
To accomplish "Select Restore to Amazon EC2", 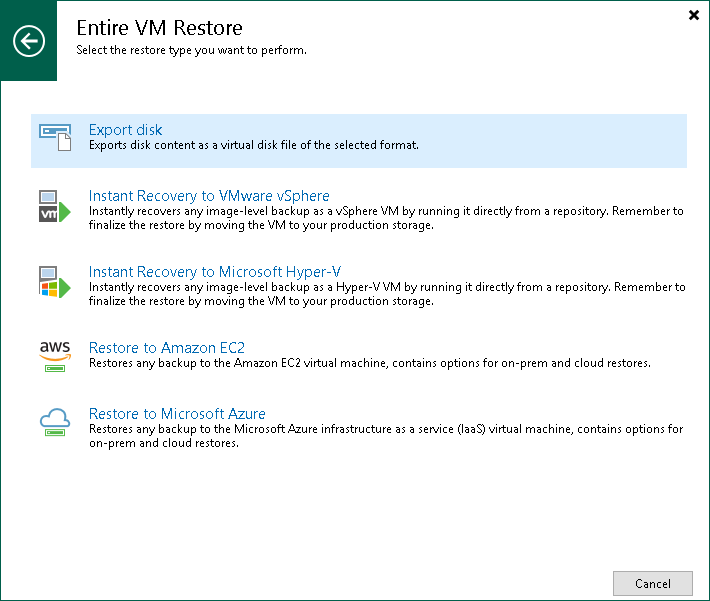I will tap(167, 348).
